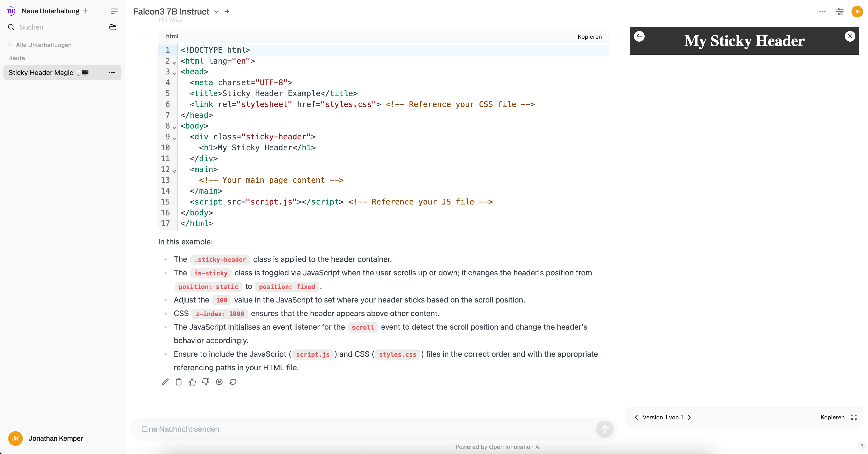
Task: Go to previous artifact version
Action: 637,417
